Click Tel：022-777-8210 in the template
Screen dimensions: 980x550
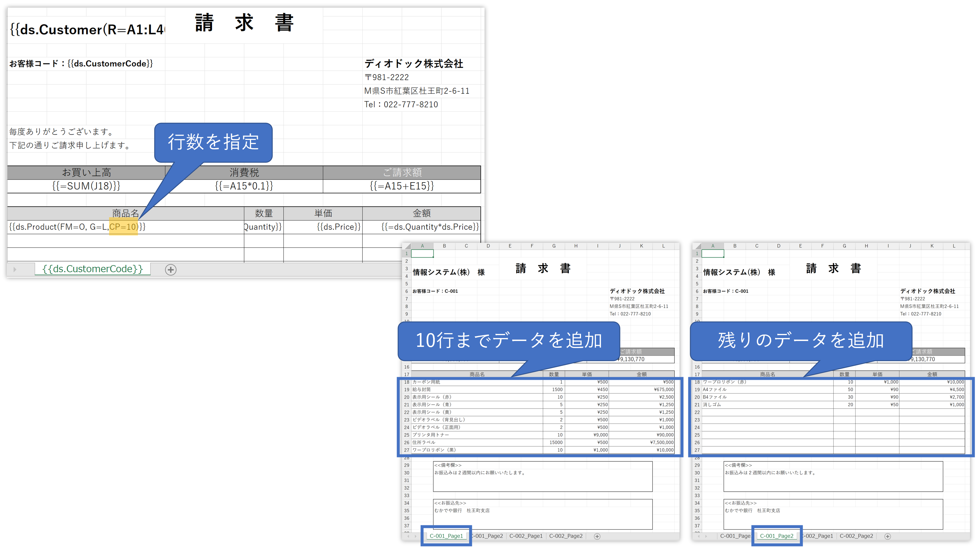(401, 105)
